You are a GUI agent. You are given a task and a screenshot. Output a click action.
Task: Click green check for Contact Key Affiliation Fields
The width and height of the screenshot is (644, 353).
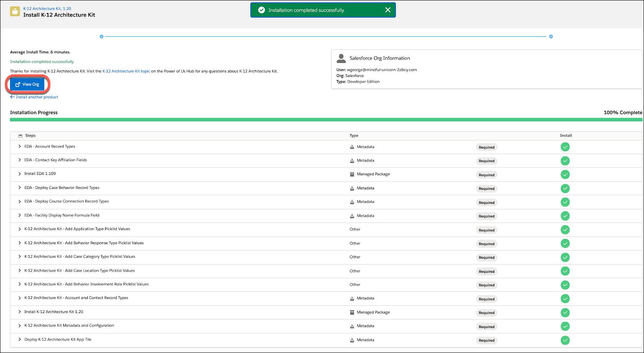click(x=565, y=161)
